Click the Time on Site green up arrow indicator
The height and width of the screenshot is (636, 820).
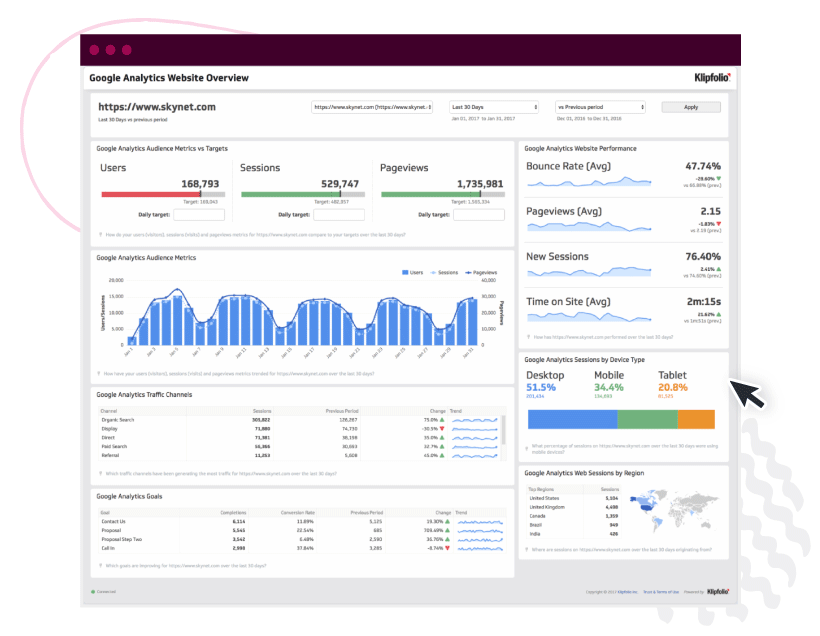pyautogui.click(x=719, y=314)
